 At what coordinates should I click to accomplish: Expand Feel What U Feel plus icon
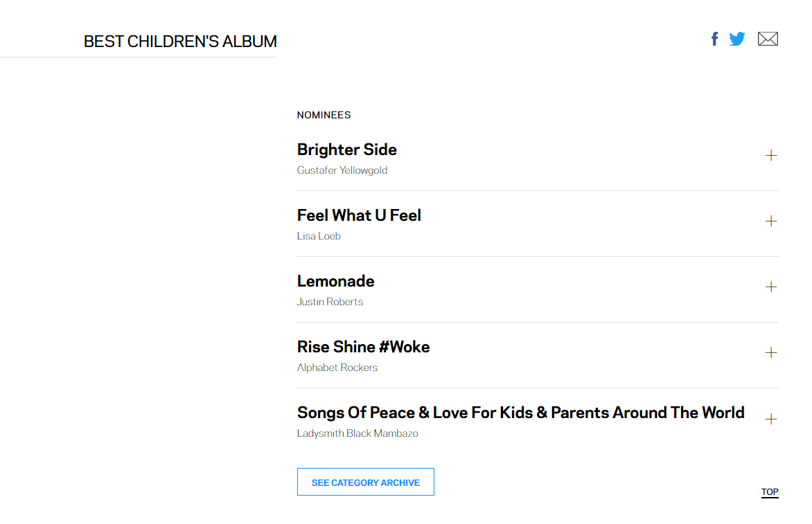pos(770,221)
